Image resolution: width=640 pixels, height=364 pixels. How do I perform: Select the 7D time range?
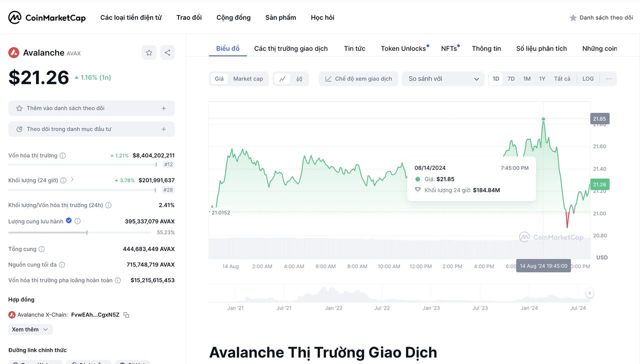point(511,79)
